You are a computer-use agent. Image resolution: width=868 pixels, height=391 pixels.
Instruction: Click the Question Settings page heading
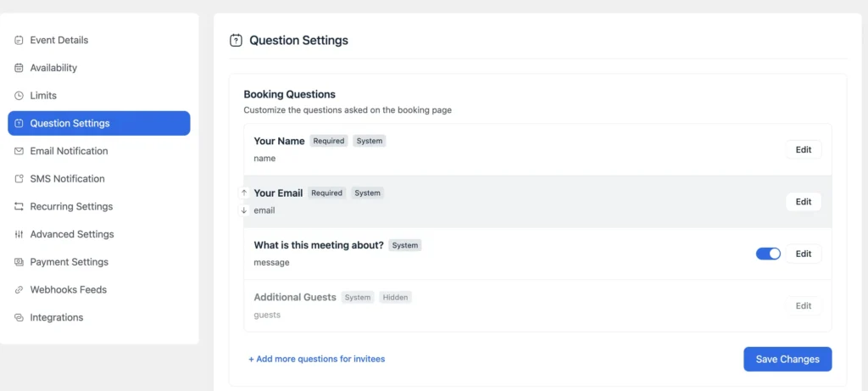click(x=299, y=41)
